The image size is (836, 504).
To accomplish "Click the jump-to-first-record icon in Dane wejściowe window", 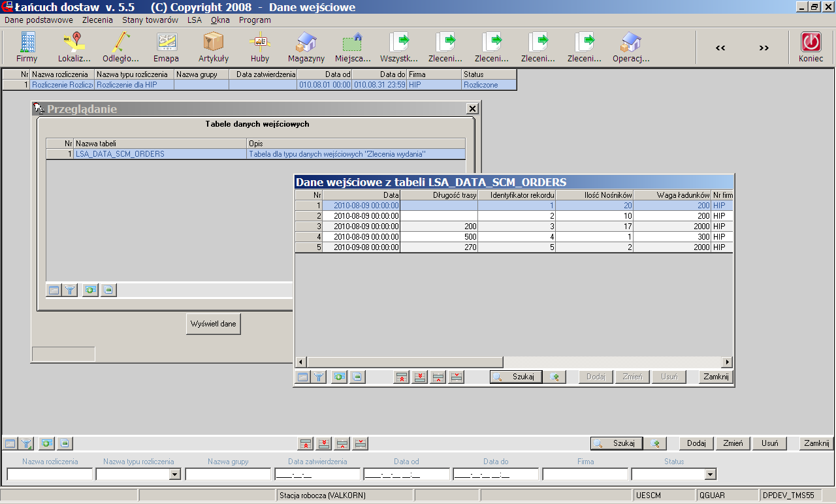I will 402,377.
